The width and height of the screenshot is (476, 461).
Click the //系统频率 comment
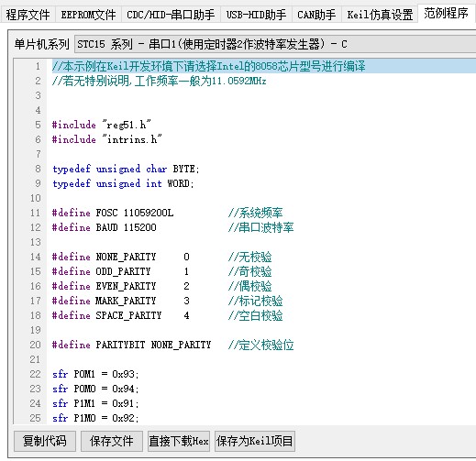click(255, 213)
